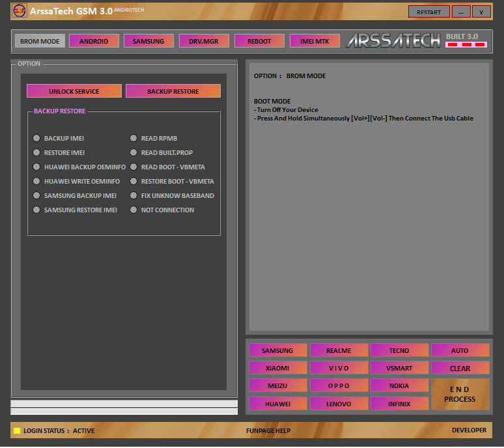Click the progress bar below the option panel
504x448 pixels.
pos(124,404)
